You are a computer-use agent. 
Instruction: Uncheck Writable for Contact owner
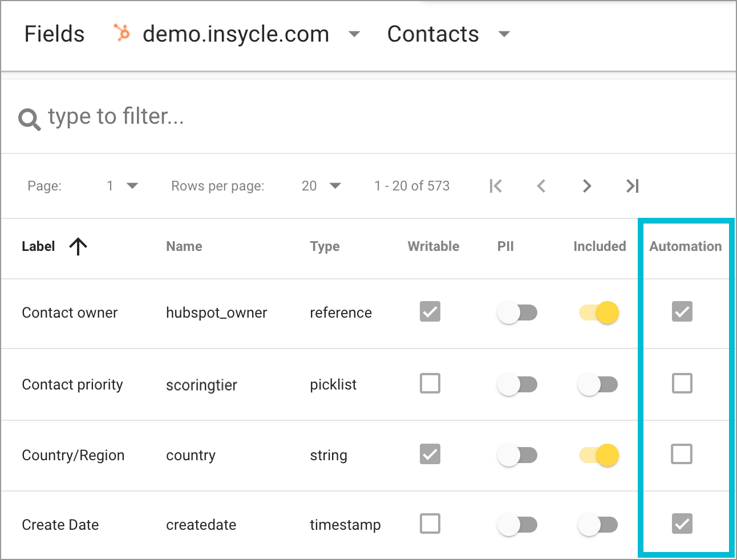point(430,312)
